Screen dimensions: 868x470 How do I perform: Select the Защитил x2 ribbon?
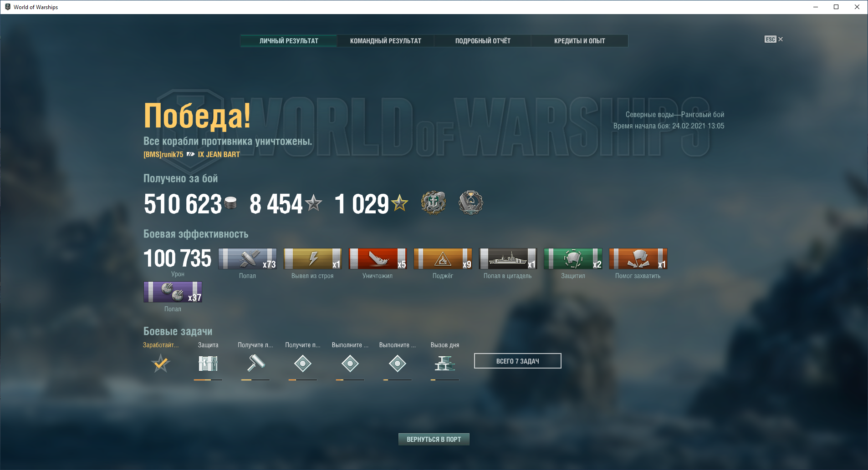click(573, 258)
